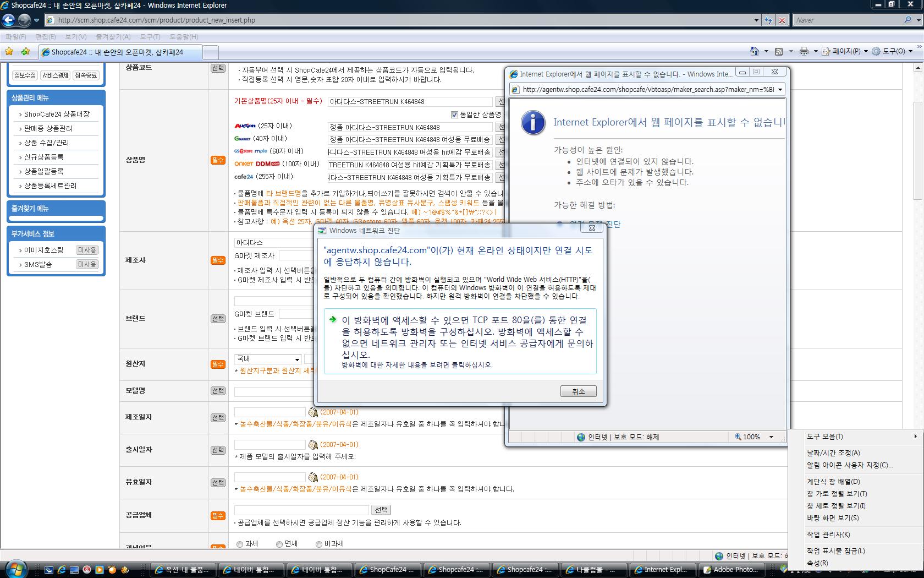Open 즐겨찾기(A) menu
This screenshot has height=578, width=924.
point(113,37)
